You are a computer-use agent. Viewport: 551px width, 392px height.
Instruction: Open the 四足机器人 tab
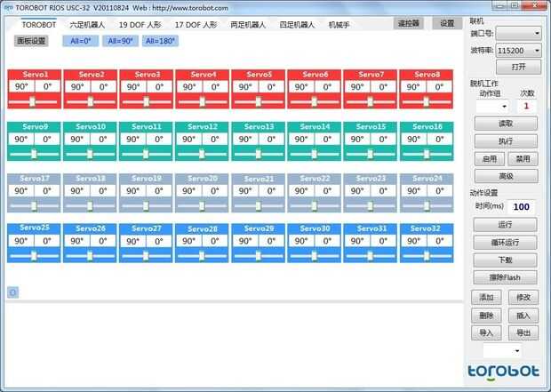297,25
